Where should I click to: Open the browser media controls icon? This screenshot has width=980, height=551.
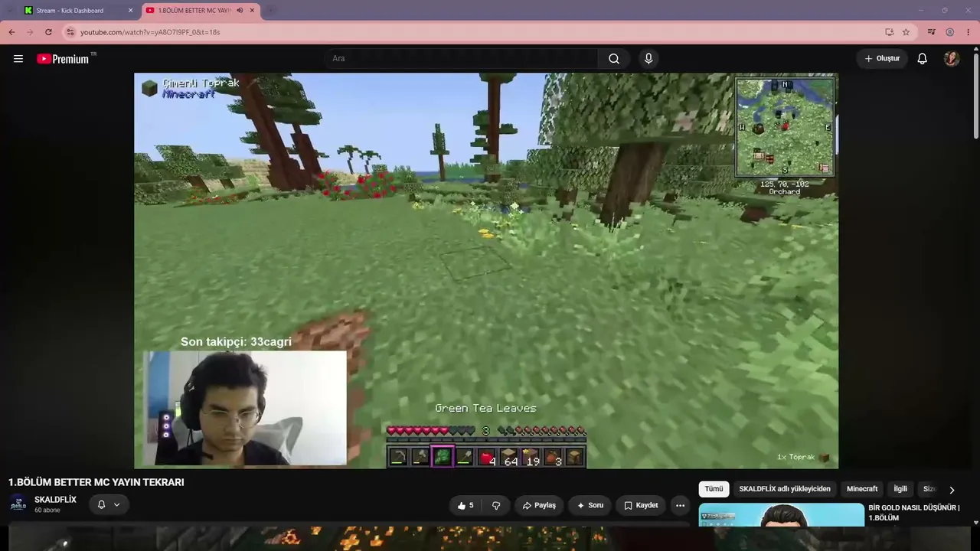tap(931, 32)
